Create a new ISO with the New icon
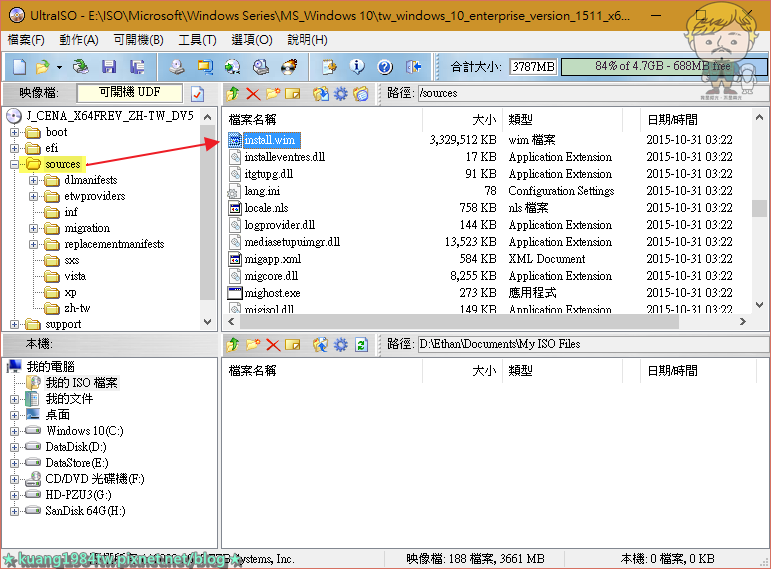The width and height of the screenshot is (771, 569). [19, 67]
